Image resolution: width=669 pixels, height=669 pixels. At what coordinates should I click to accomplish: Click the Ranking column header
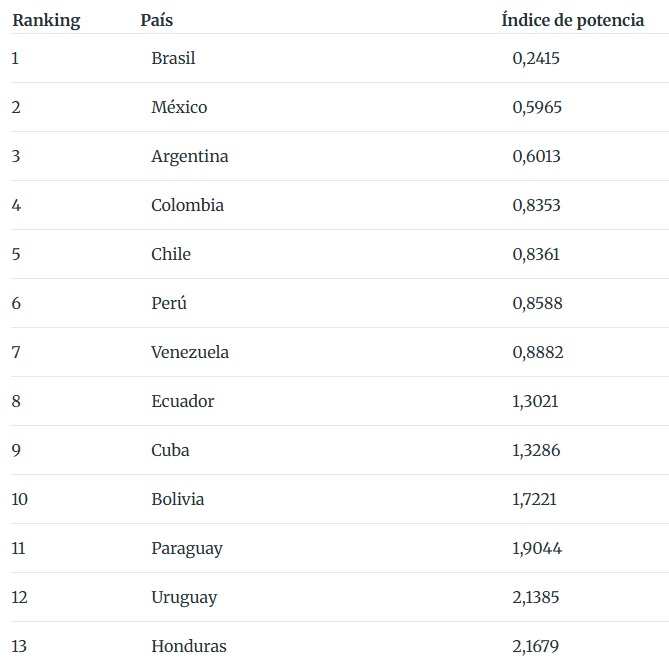(x=46, y=20)
